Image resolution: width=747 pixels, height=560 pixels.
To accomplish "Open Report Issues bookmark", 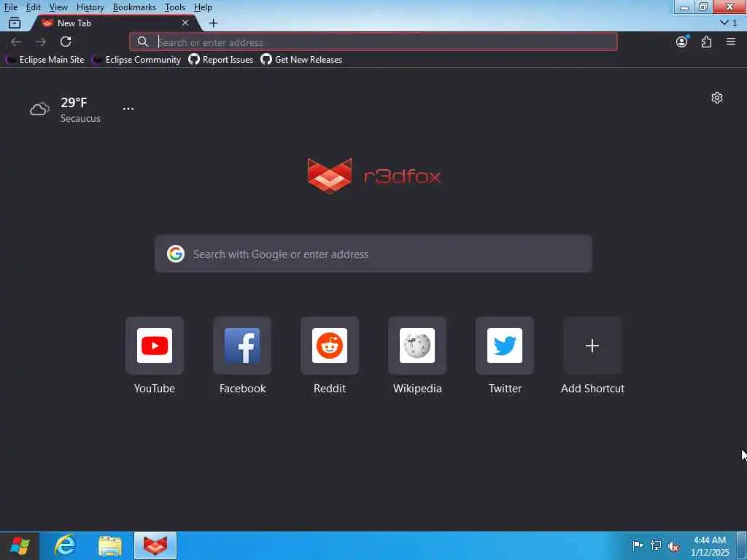I will [x=220, y=60].
